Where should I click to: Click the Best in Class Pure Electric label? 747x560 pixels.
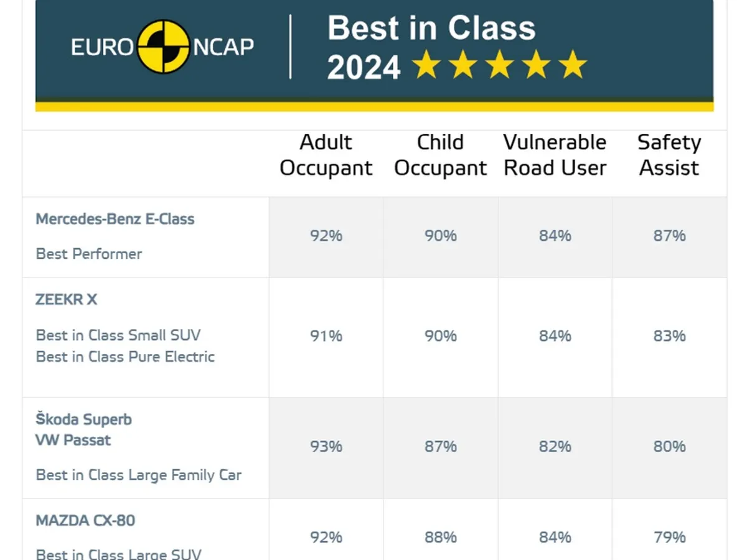pyautogui.click(x=125, y=357)
